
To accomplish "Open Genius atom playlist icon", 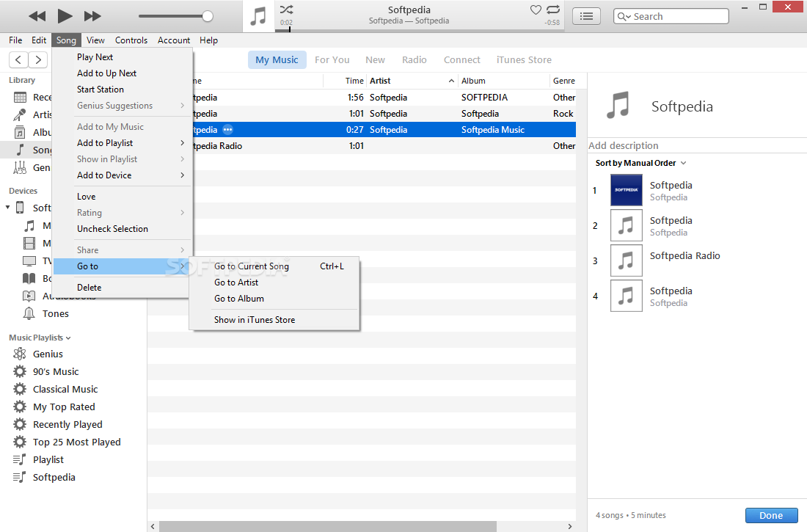I will 20,354.
